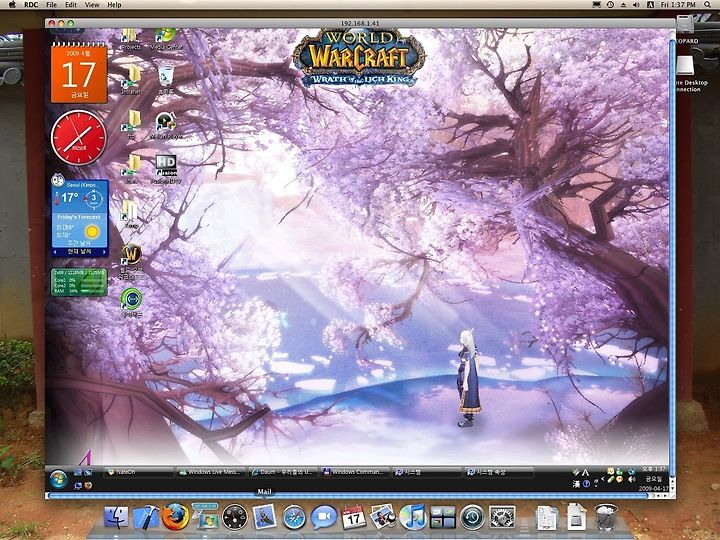Select the Intranet folder shortcut
720x540 pixels.
(x=130, y=79)
